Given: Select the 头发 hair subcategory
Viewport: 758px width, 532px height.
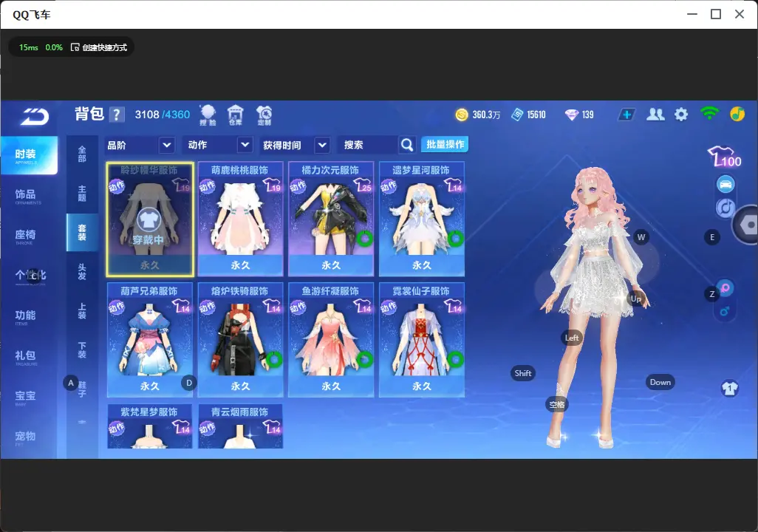Looking at the screenshot, I should tap(82, 272).
